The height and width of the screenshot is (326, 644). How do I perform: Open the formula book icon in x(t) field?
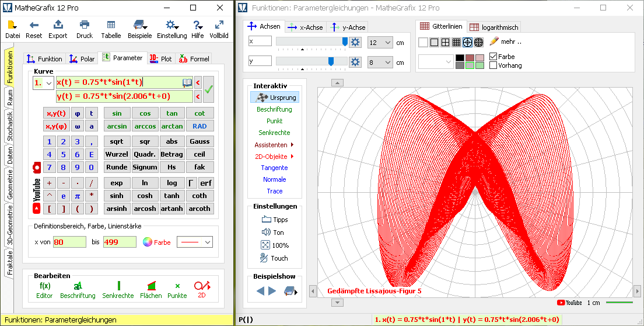point(187,82)
